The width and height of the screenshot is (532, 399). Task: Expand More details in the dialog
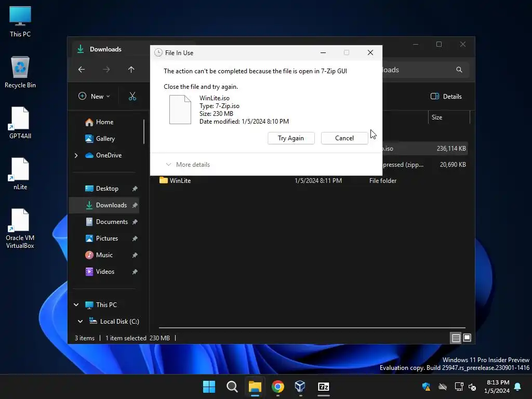point(188,165)
